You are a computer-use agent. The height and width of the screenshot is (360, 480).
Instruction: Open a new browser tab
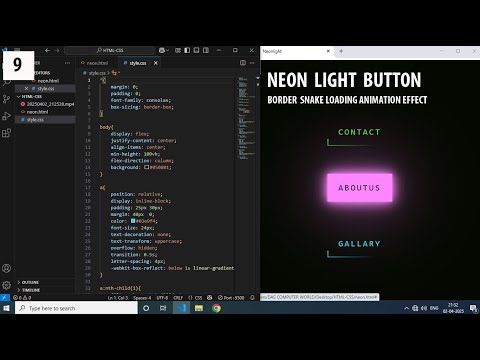(341, 51)
